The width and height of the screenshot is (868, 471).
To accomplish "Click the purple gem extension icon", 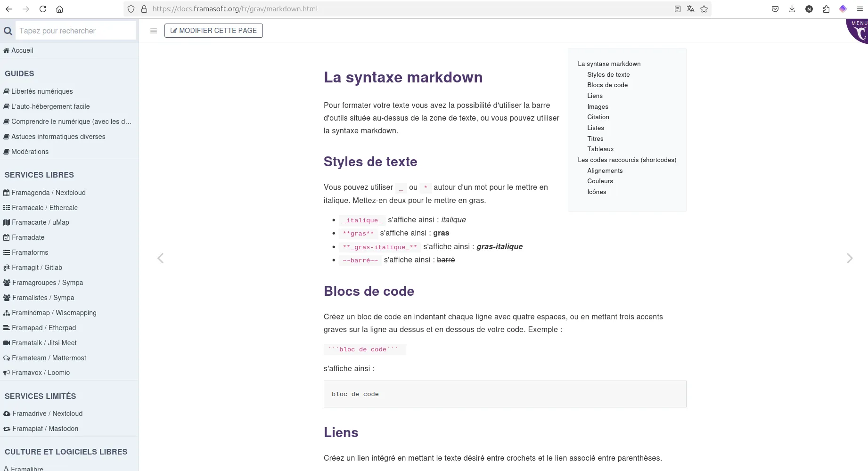I will coord(843,9).
